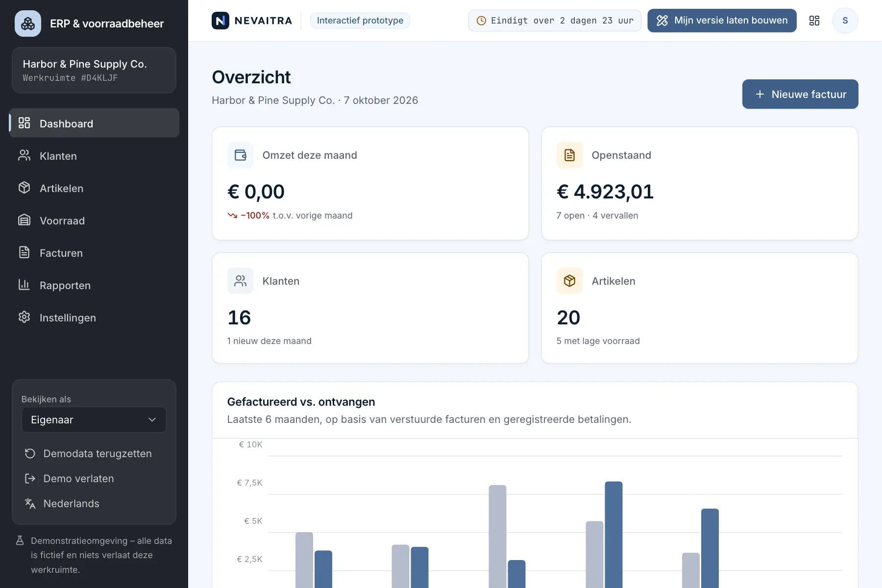Screen dimensions: 882x588
Task: Click the ERP & voorraadbeheer logo icon
Action: coord(28,24)
